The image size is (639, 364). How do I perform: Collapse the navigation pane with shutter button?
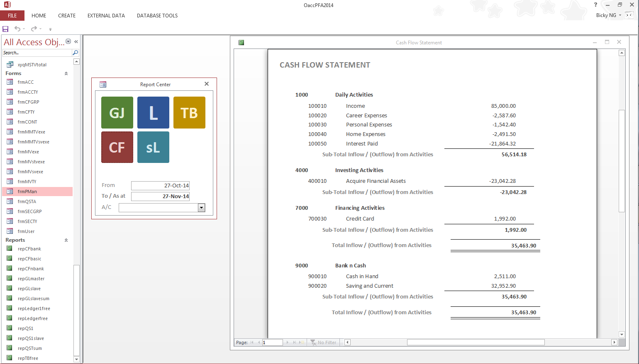click(76, 41)
